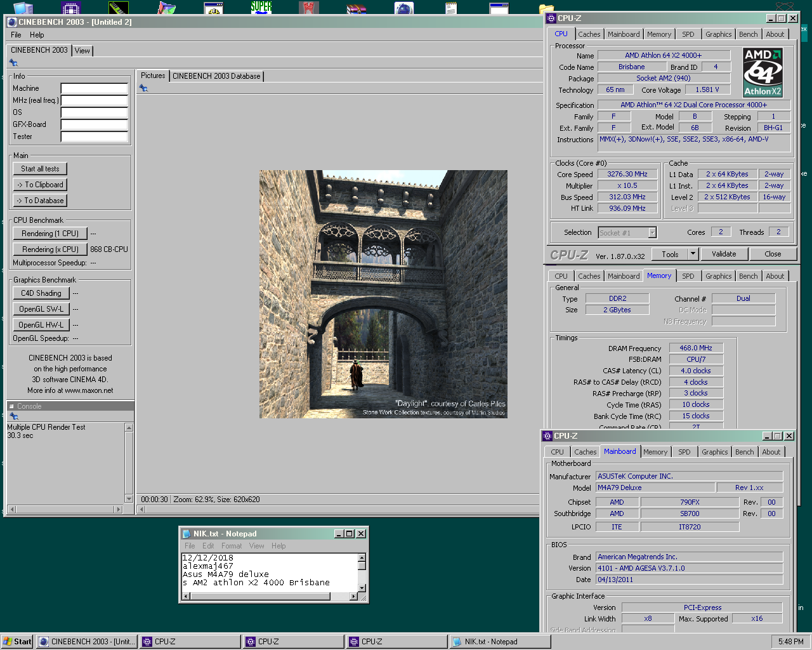Click the 'IT8720' LPCIO value

pos(690,527)
